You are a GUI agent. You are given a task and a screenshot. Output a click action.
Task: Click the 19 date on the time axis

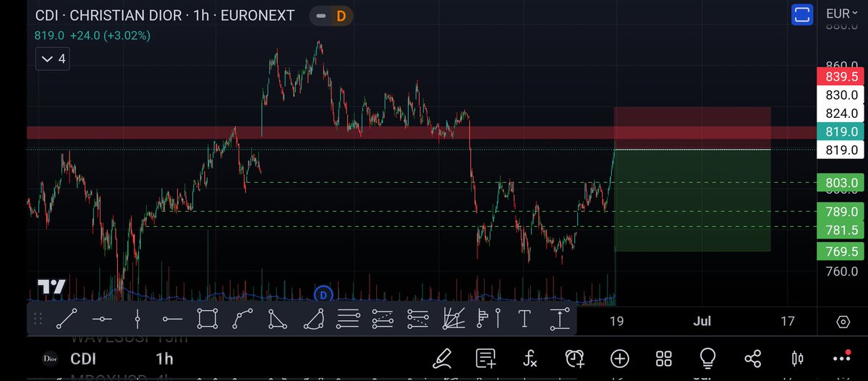(616, 322)
